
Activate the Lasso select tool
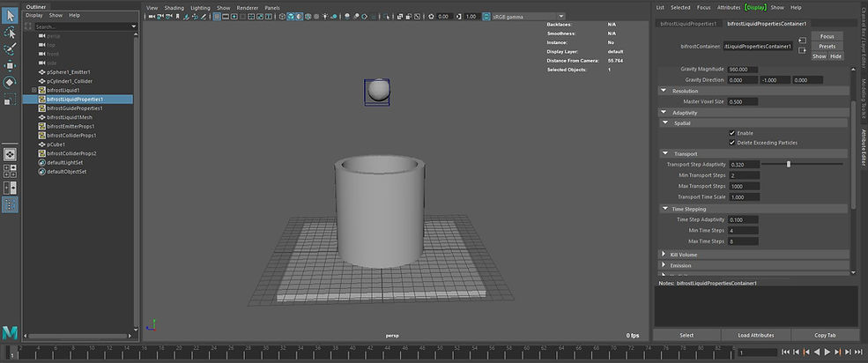(10, 33)
